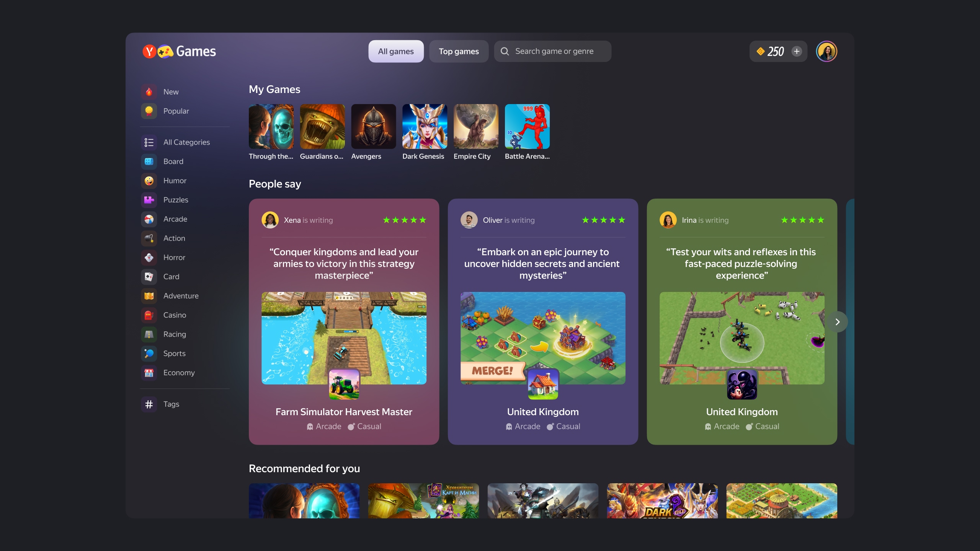Image resolution: width=980 pixels, height=551 pixels.
Task: Select the Horror ghost icon
Action: click(149, 258)
